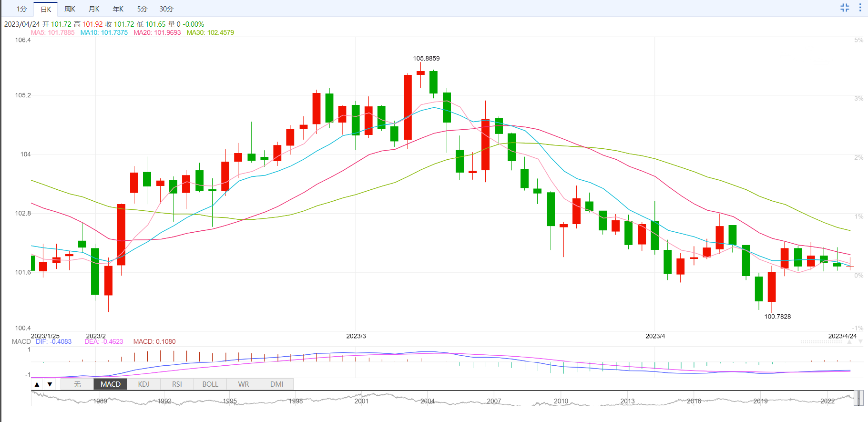Select the 30分 interval tab
The image size is (868, 422).
point(166,9)
